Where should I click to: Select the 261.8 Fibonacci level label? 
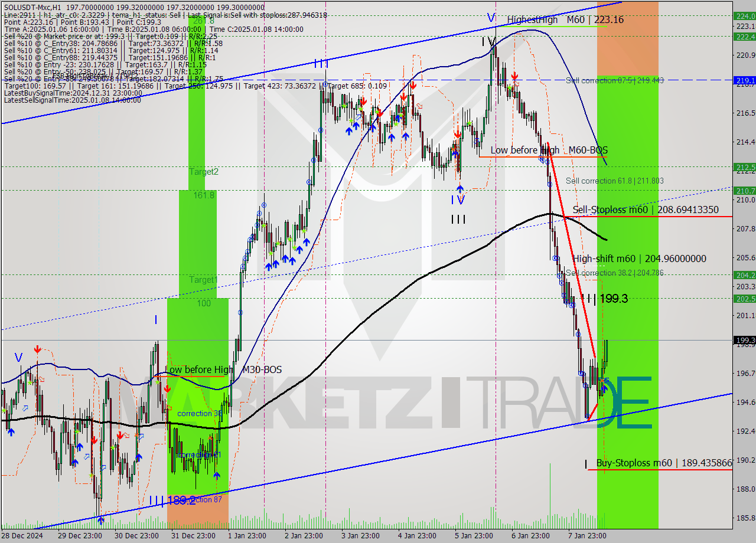(x=204, y=21)
